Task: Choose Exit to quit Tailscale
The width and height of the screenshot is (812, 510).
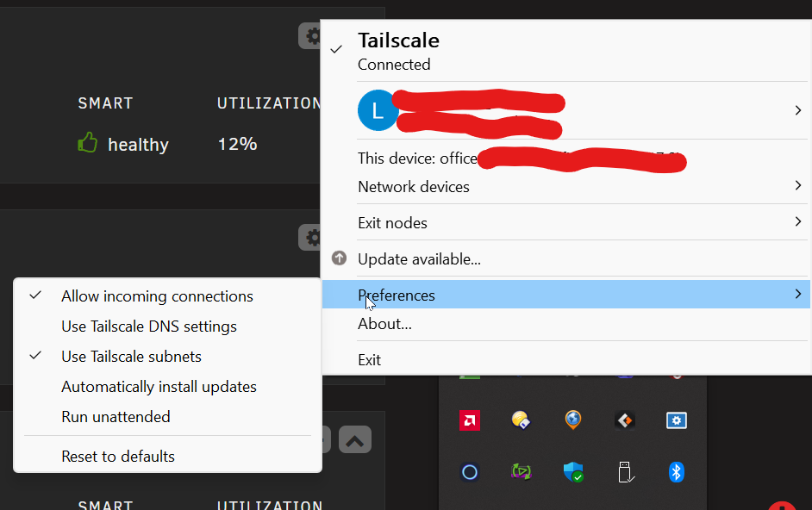Action: click(x=566, y=359)
